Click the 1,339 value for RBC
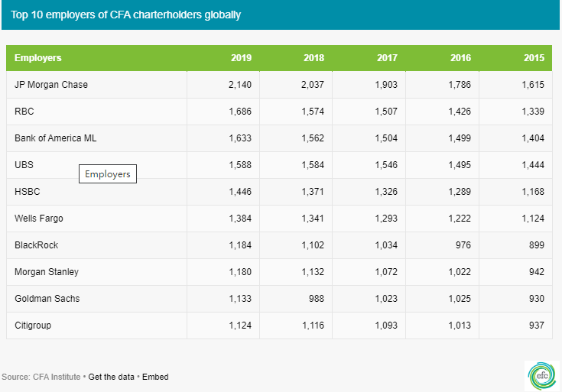The width and height of the screenshot is (562, 392). click(533, 112)
